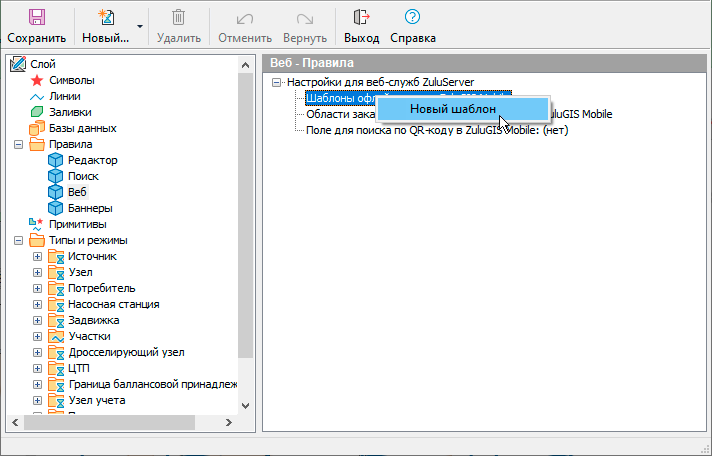
Task: Select the Редактор rule item
Action: (92, 160)
